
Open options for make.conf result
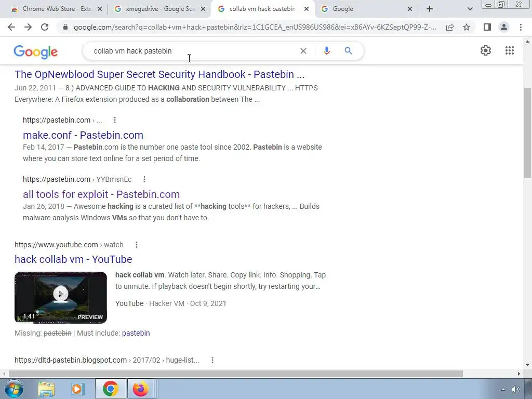coord(115,120)
